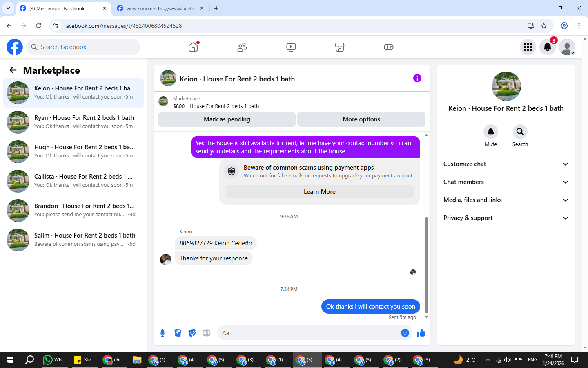
Task: Click Mark as pending button
Action: point(227,119)
